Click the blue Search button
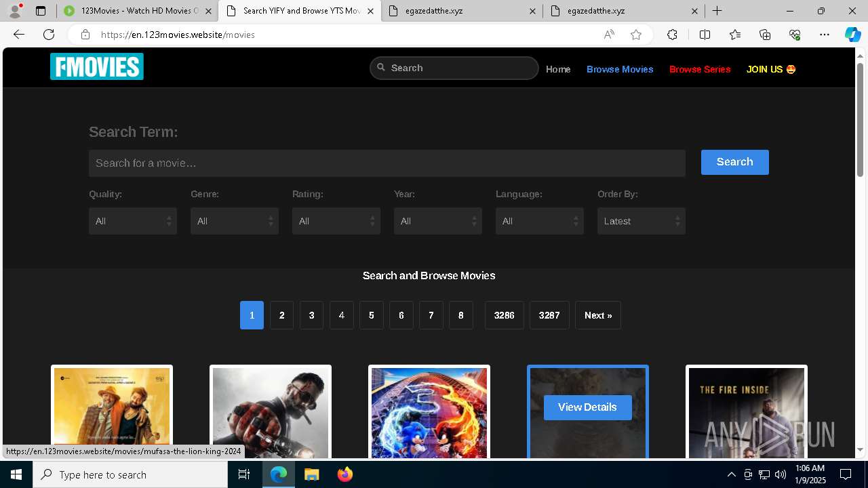Viewport: 868px width, 488px height. (x=735, y=162)
